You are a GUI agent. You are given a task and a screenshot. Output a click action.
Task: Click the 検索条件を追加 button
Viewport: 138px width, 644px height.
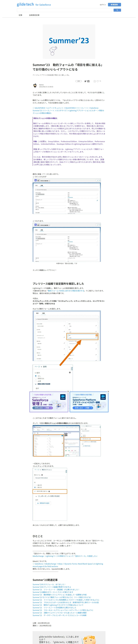click(x=43, y=503)
